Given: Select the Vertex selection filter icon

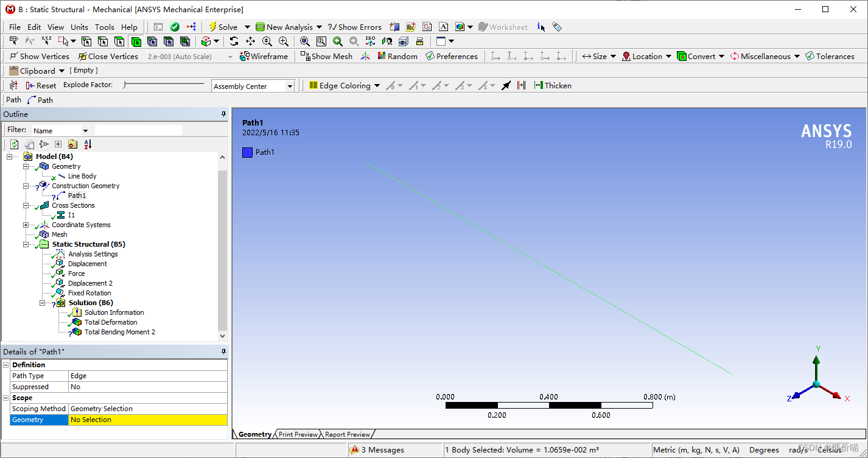Looking at the screenshot, I should [x=86, y=41].
